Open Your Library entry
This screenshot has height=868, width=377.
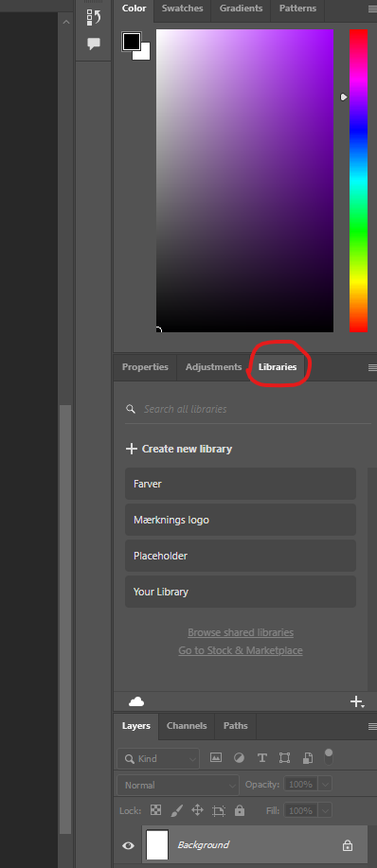241,592
